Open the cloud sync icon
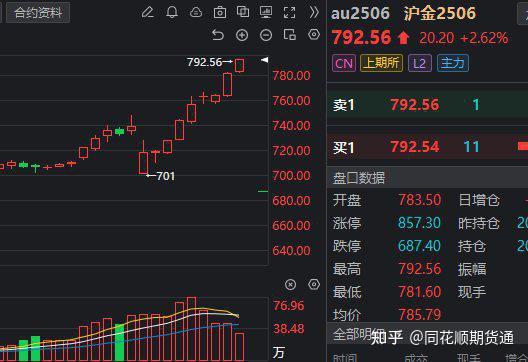This screenshot has width=528, height=362. point(196,13)
